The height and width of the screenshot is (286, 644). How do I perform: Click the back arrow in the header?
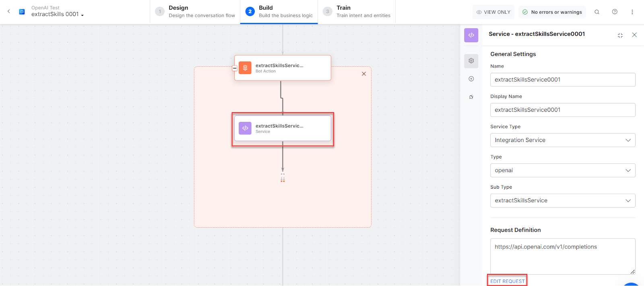(x=9, y=11)
